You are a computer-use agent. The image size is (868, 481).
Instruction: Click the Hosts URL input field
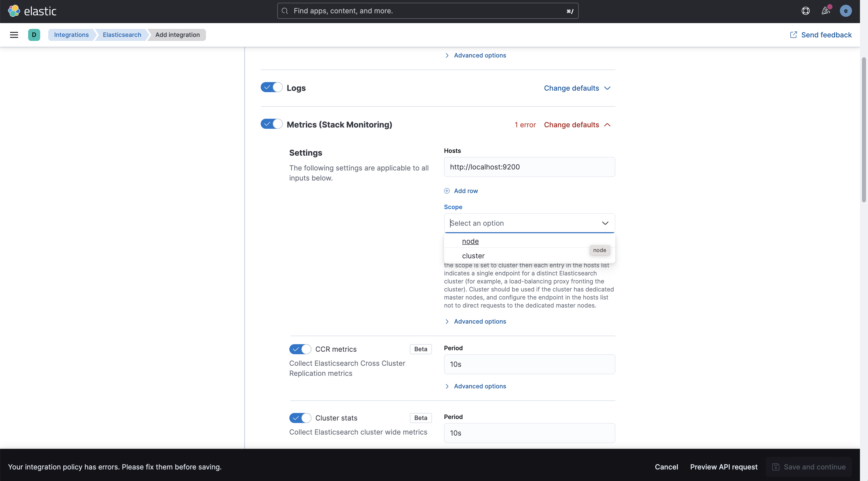pyautogui.click(x=529, y=167)
